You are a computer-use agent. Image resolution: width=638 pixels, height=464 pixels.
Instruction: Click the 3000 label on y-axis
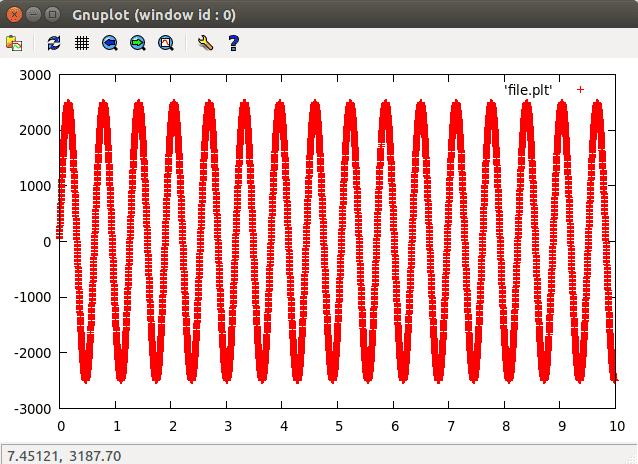pos(36,74)
